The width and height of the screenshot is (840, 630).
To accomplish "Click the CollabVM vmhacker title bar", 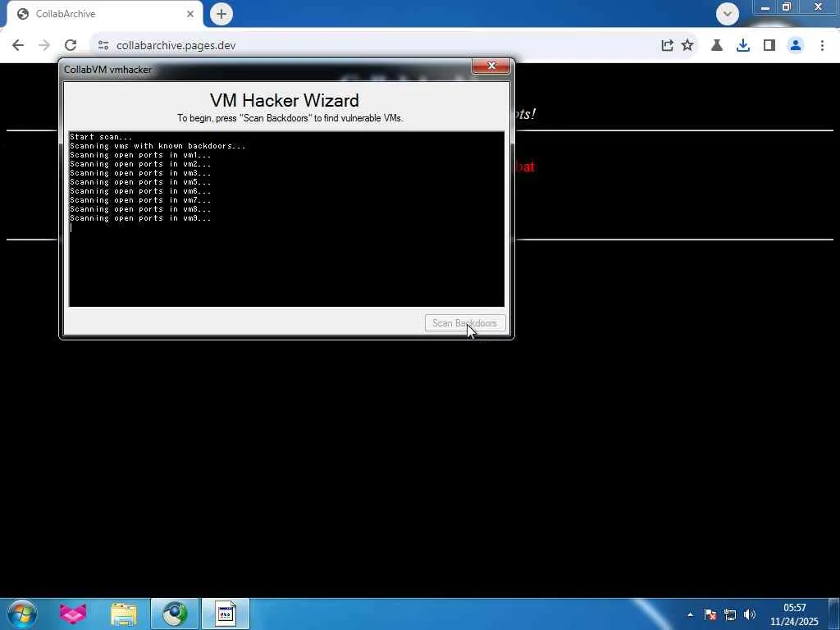I will (x=265, y=69).
